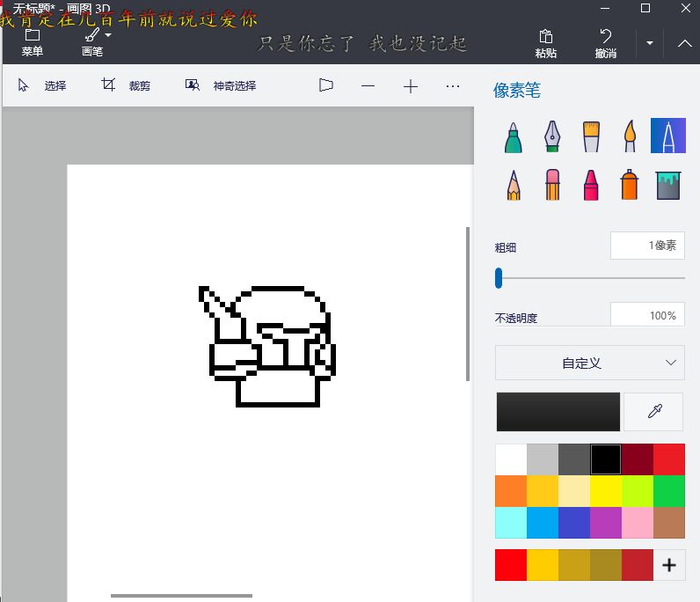Pick the custom dark gold swatch

click(606, 565)
